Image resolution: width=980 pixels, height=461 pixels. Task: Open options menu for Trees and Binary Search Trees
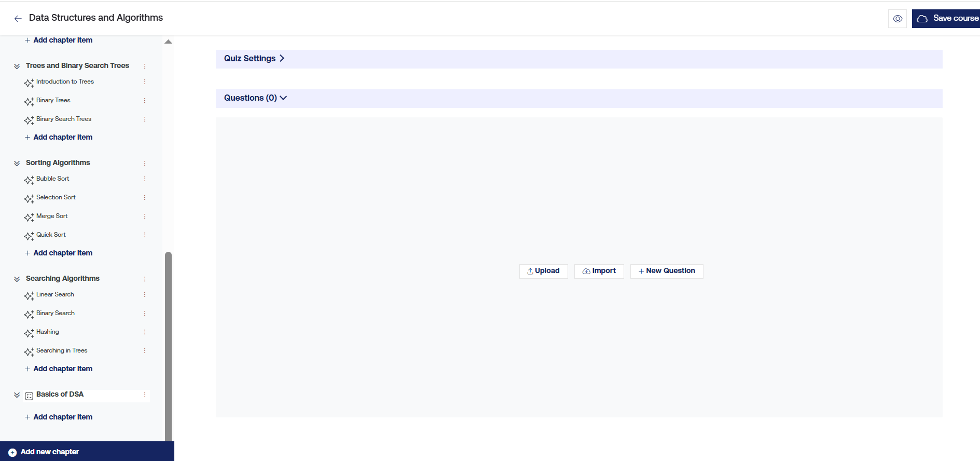pyautogui.click(x=145, y=66)
